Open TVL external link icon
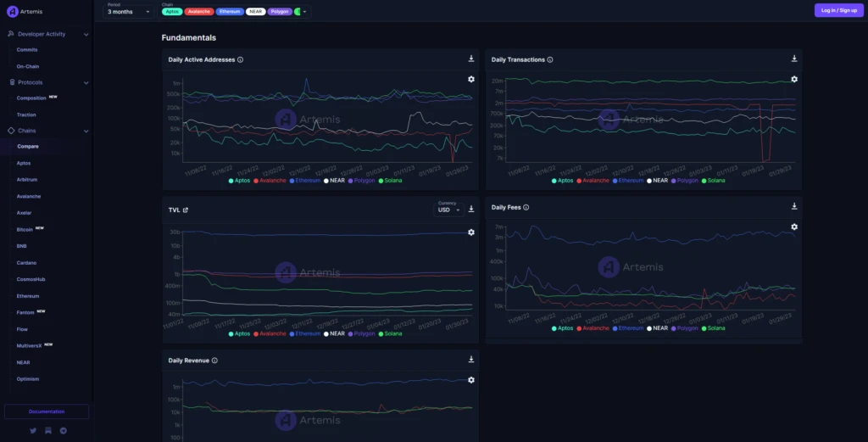Image resolution: width=868 pixels, height=442 pixels. click(x=186, y=210)
